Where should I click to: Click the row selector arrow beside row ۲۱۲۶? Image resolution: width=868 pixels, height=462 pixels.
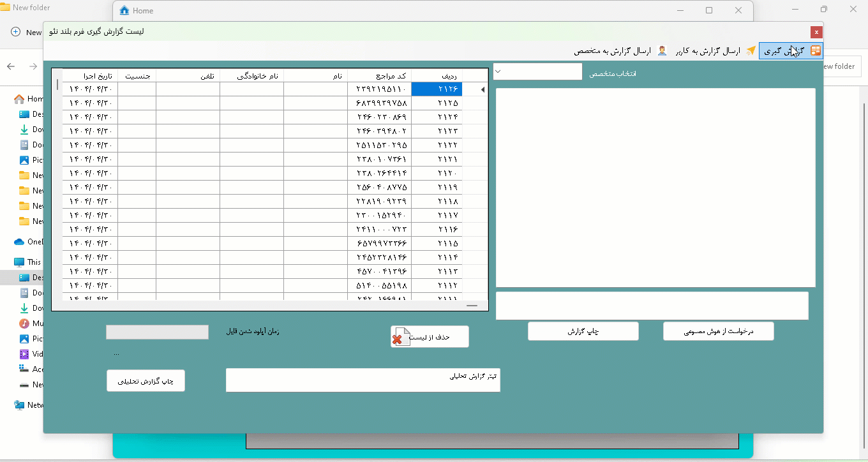tap(482, 90)
